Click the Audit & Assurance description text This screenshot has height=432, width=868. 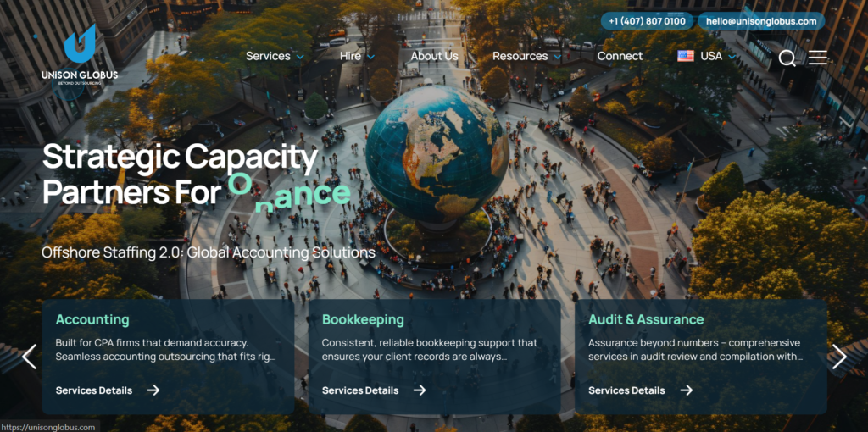pyautogui.click(x=695, y=350)
